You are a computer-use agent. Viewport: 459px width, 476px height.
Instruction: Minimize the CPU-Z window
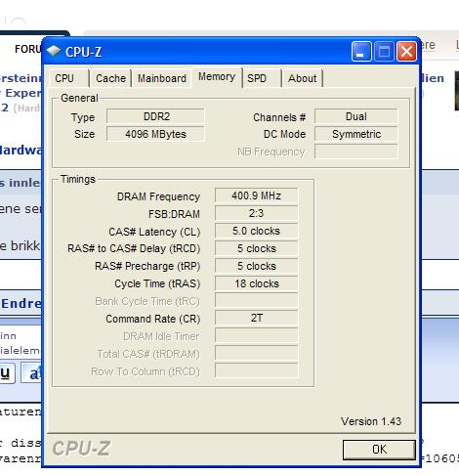(x=361, y=51)
